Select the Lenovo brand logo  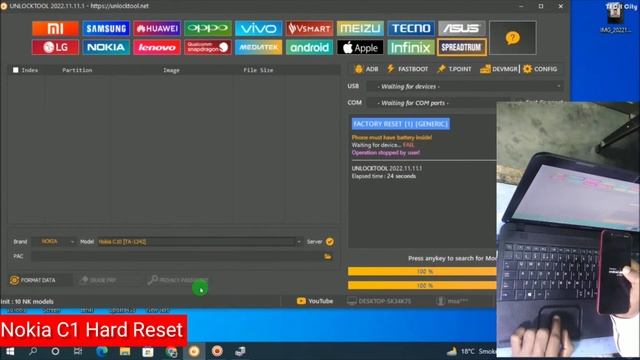tap(157, 47)
